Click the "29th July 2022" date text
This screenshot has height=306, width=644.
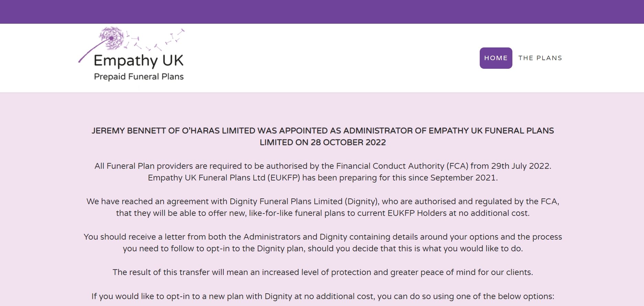520,166
